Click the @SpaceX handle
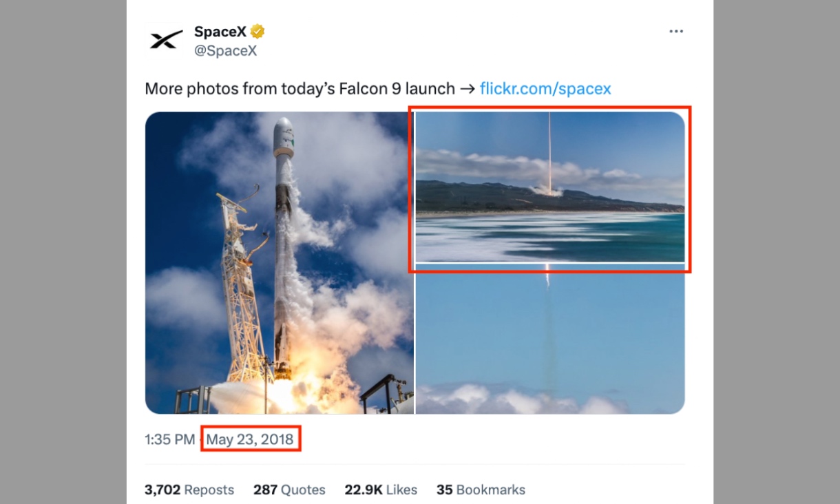Viewport: 840px width, 504px height. click(225, 51)
